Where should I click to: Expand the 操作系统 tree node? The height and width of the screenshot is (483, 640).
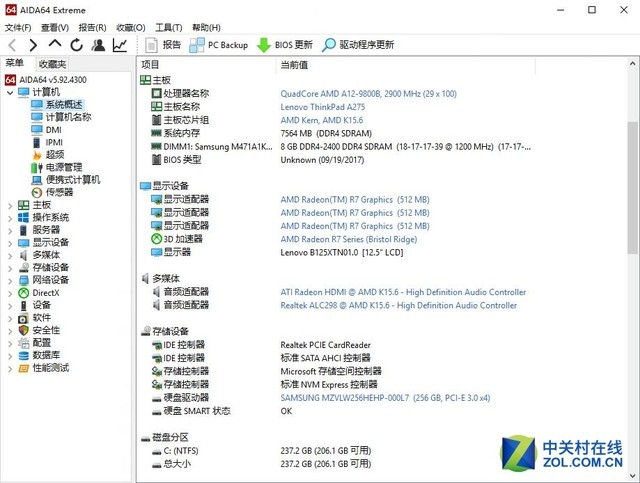pyautogui.click(x=9, y=217)
